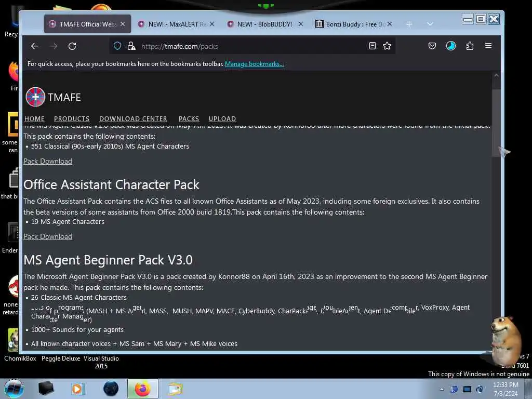Open the Windows Start menu

14,389
